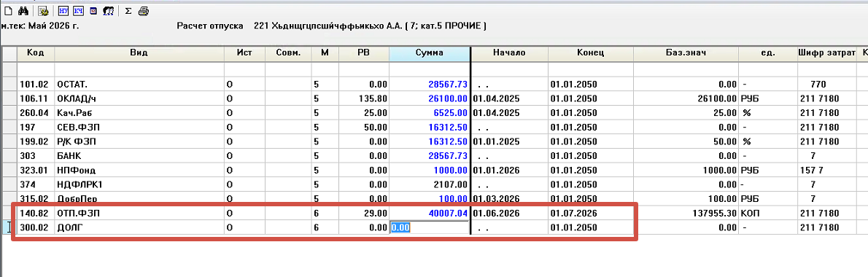
Task: Select the ОКЛАД/ч cell
Action: (139, 98)
